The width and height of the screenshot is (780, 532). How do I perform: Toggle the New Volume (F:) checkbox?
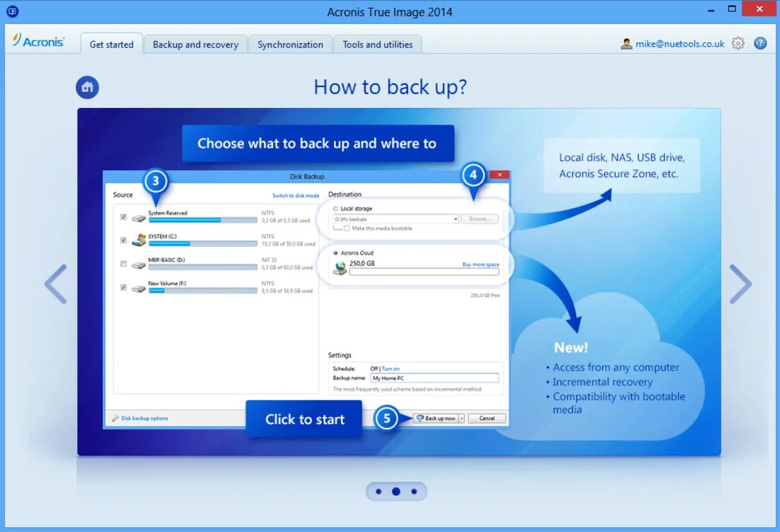tap(123, 287)
